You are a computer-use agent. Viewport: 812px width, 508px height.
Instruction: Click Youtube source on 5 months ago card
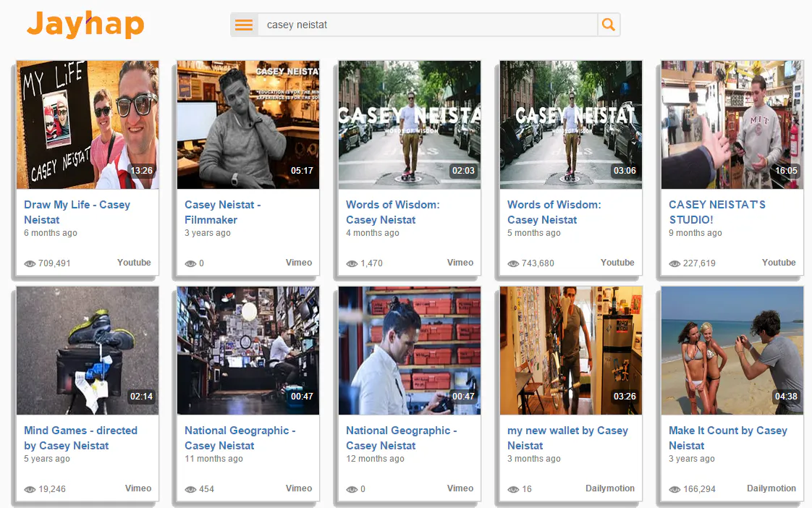(617, 263)
